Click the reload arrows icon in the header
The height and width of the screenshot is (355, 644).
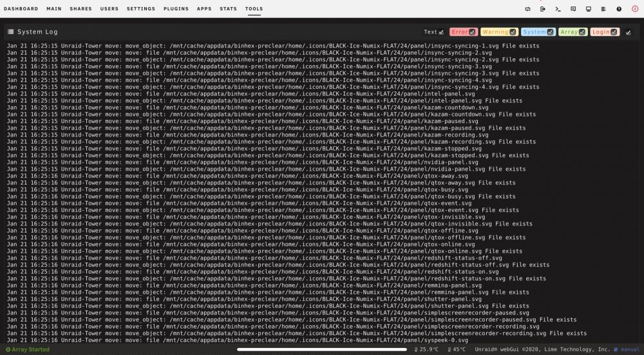coord(528,9)
